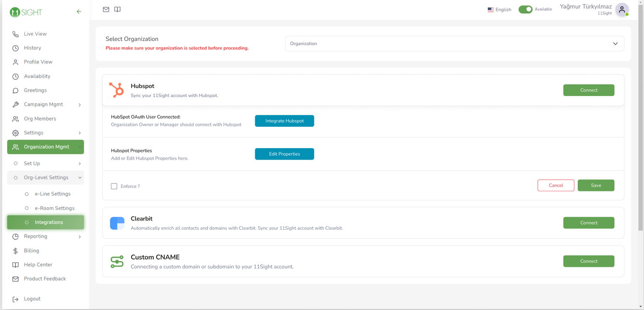Open e-Line Settings menu item
Screen dimensions: 644x310
tap(52, 194)
